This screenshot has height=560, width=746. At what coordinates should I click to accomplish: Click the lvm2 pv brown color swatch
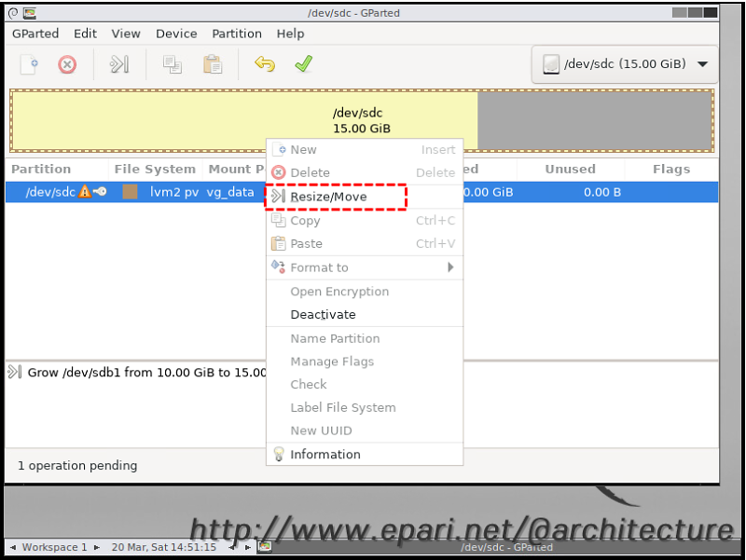[x=130, y=192]
